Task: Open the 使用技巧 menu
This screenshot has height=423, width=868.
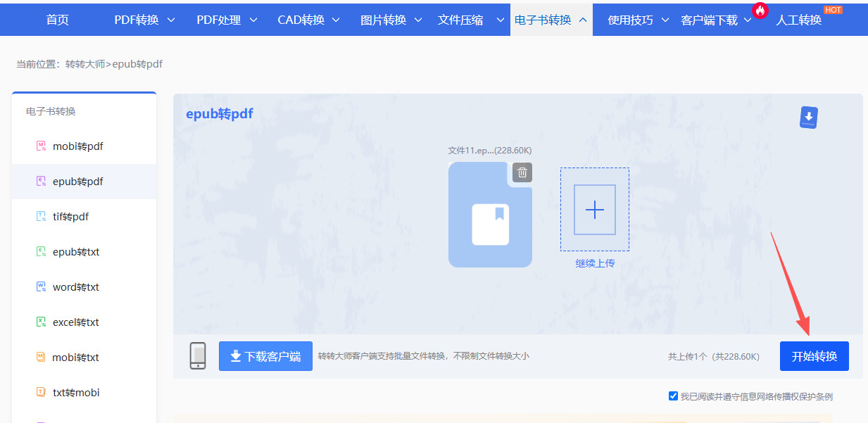Action: [x=630, y=20]
